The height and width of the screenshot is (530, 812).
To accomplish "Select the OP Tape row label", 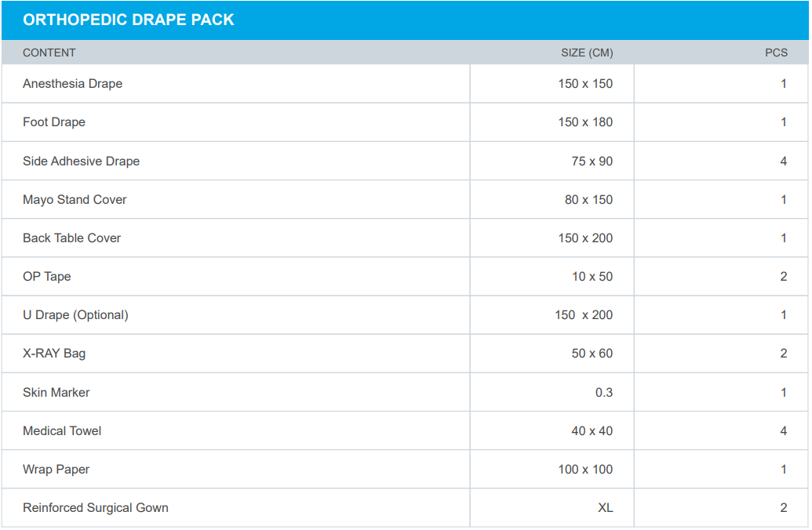I will point(46,277).
